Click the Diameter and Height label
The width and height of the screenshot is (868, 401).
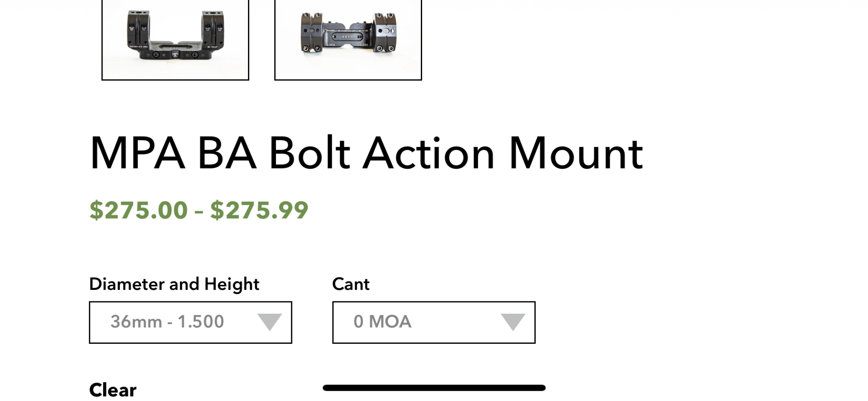point(174,284)
